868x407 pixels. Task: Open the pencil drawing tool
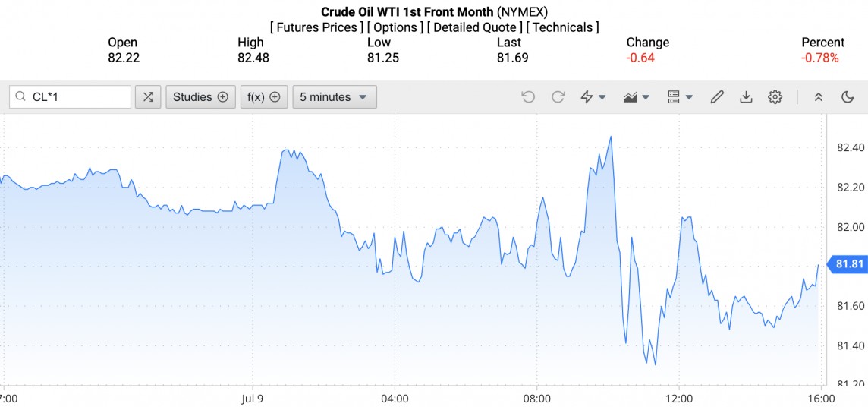(716, 97)
